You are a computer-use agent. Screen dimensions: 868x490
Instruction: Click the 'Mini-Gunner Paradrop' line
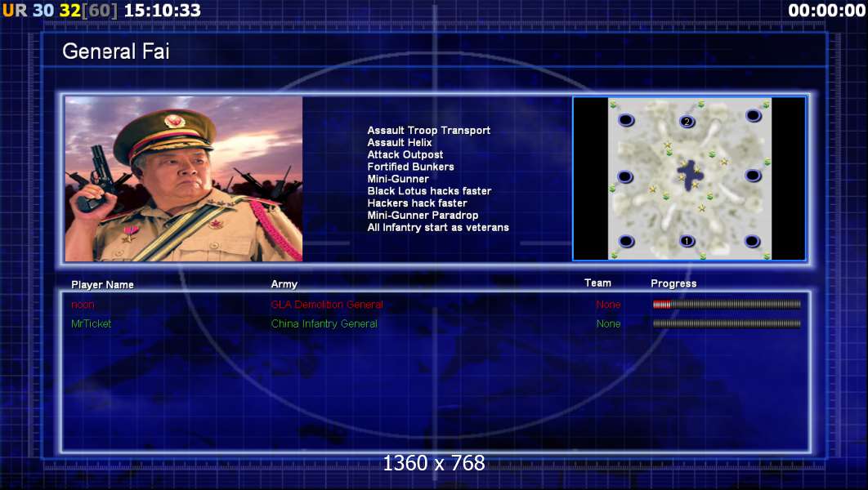(423, 216)
